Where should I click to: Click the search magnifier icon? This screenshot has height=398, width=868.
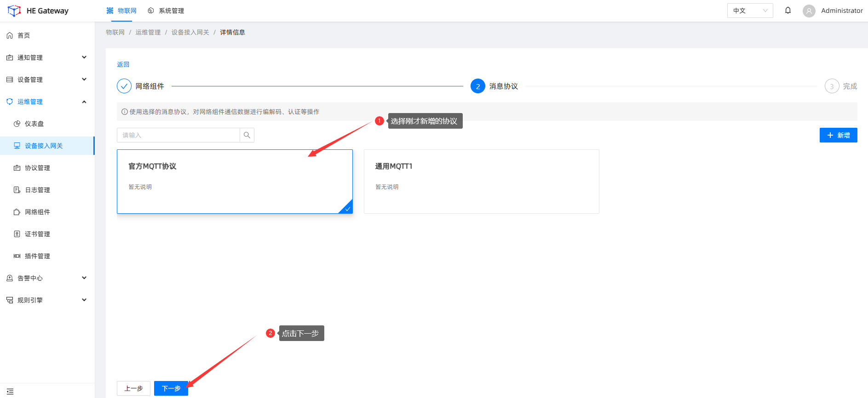pos(247,135)
